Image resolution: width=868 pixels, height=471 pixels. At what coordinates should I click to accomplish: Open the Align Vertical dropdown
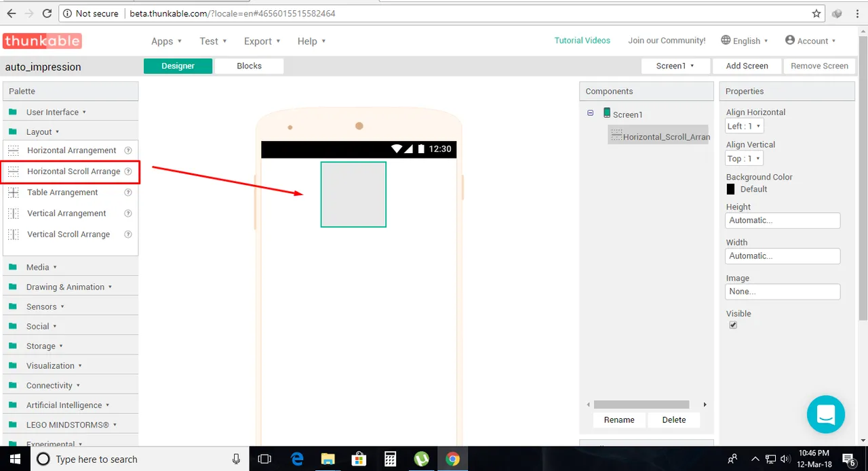[744, 159]
